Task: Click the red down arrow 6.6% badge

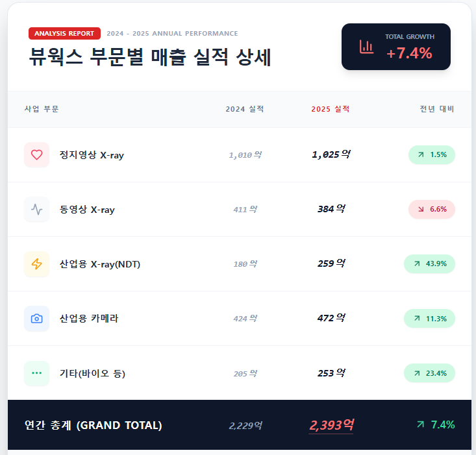Action: click(432, 210)
